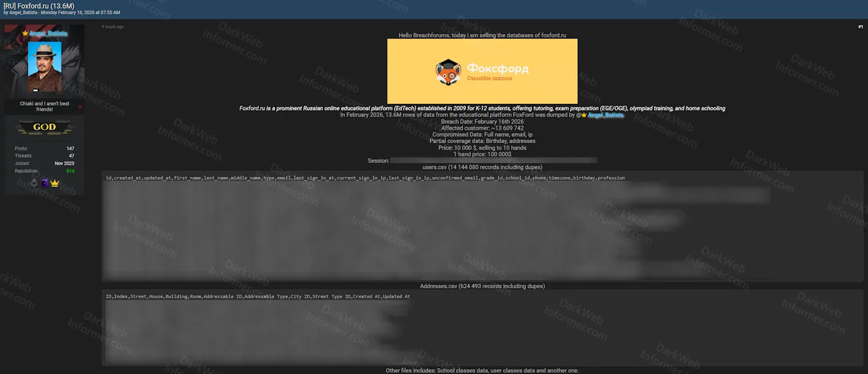Click the red offline status dot

point(80,106)
